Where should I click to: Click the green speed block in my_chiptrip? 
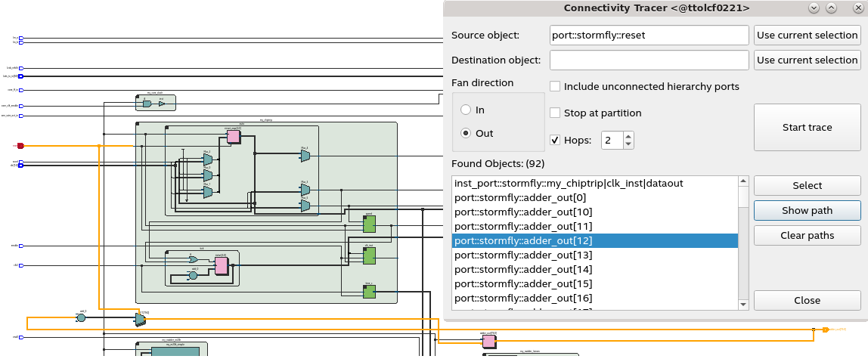coord(369,224)
